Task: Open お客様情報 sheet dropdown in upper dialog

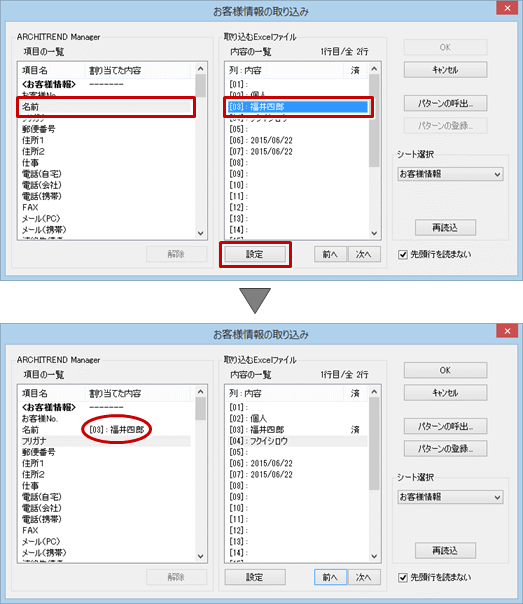Action: tap(450, 174)
